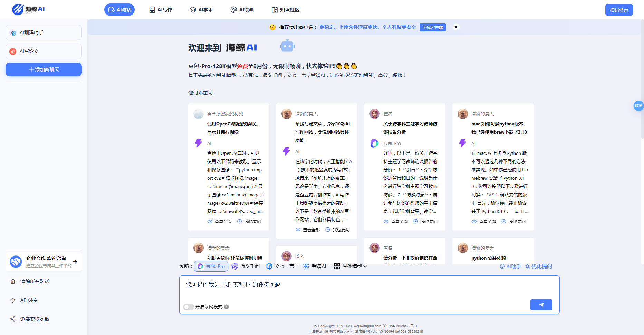Click the 豆包-Pro icon in 跨学科 answer
Screen dimensions: 644x335
(375, 143)
